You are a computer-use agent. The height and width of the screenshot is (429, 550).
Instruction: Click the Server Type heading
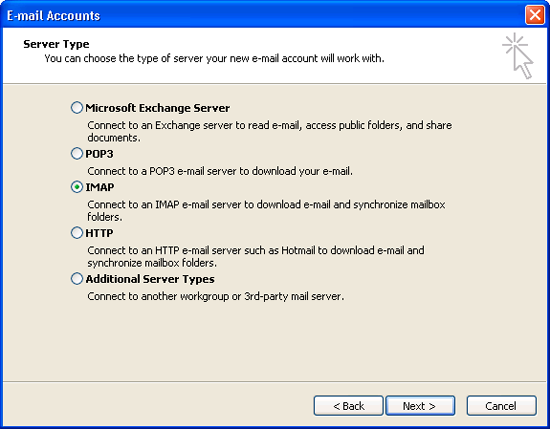pyautogui.click(x=56, y=44)
